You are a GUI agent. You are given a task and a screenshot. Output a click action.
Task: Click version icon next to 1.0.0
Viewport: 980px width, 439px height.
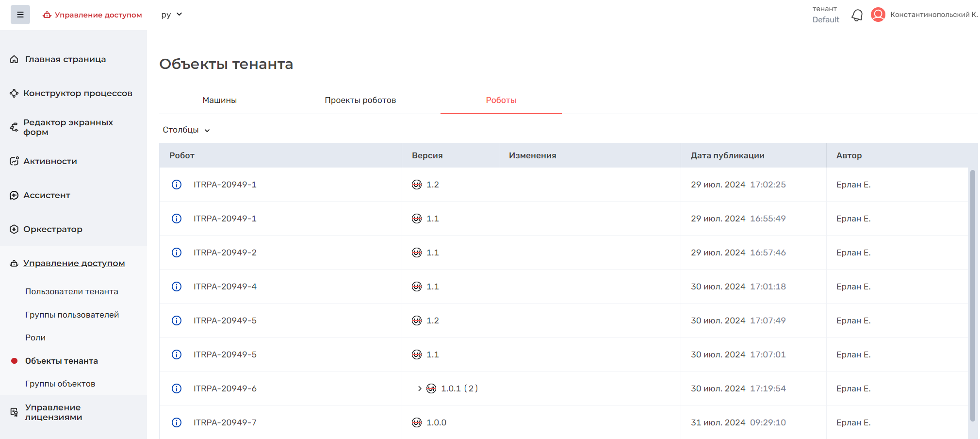pos(417,422)
